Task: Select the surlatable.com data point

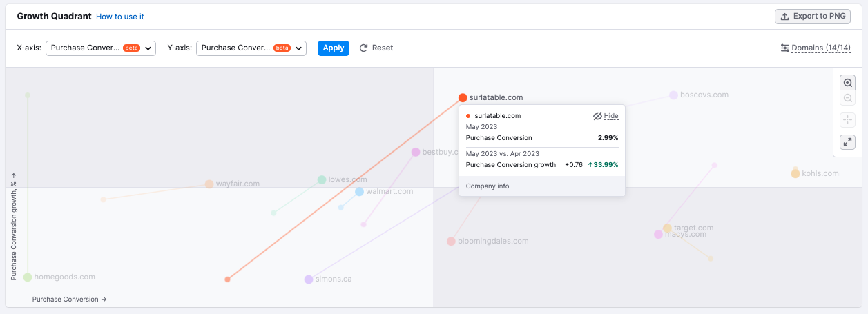Action: (x=463, y=98)
